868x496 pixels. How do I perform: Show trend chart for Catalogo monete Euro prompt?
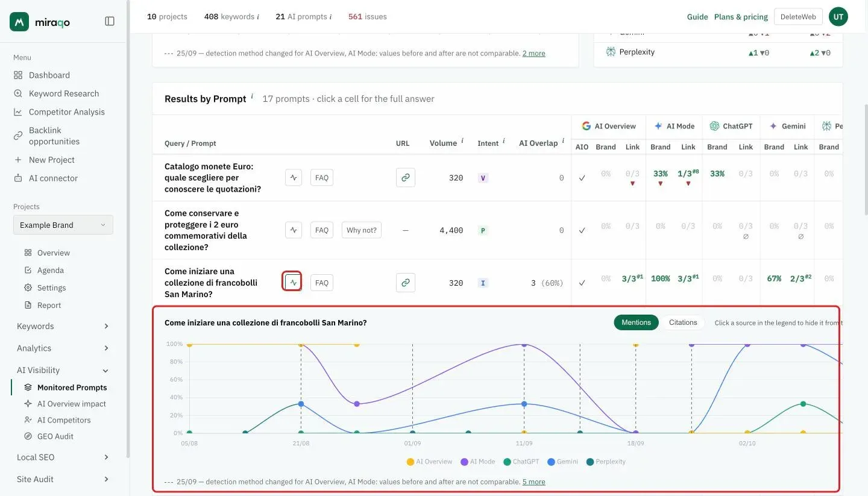294,178
